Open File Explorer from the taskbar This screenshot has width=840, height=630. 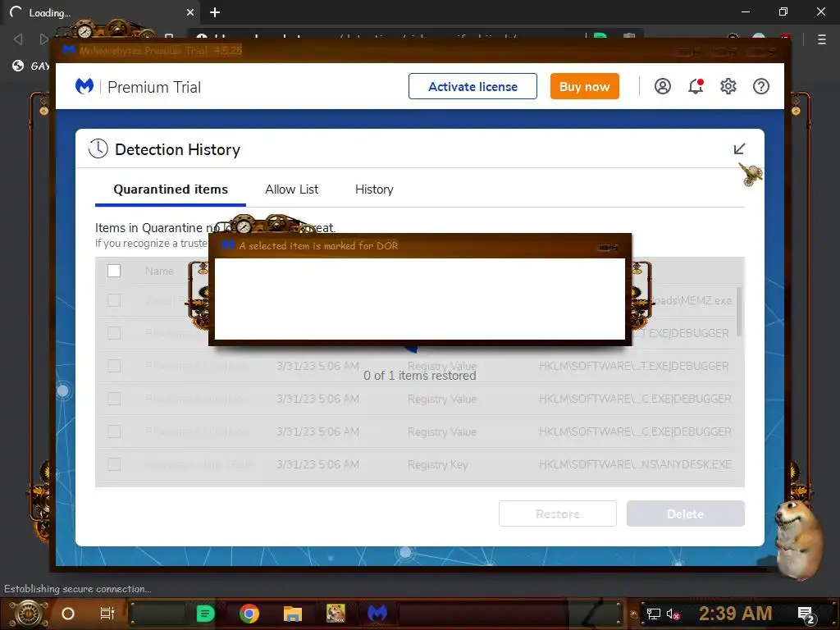(293, 614)
